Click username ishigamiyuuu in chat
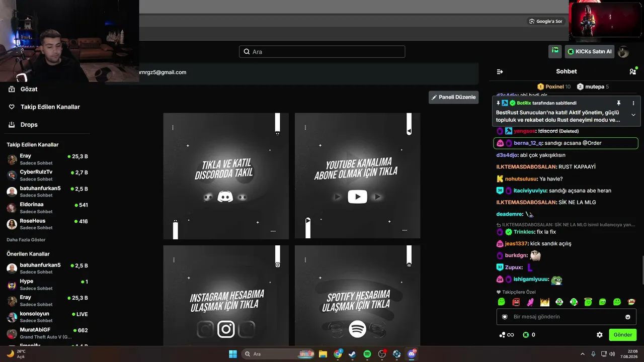644x362 pixels. pos(531,280)
